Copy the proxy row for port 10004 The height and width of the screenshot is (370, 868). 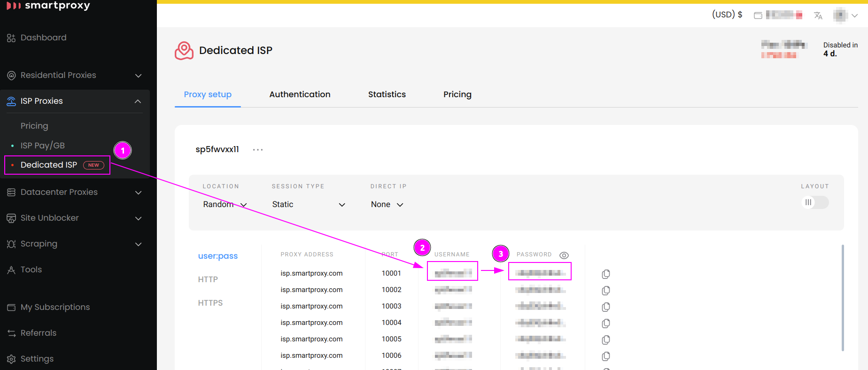click(x=606, y=323)
